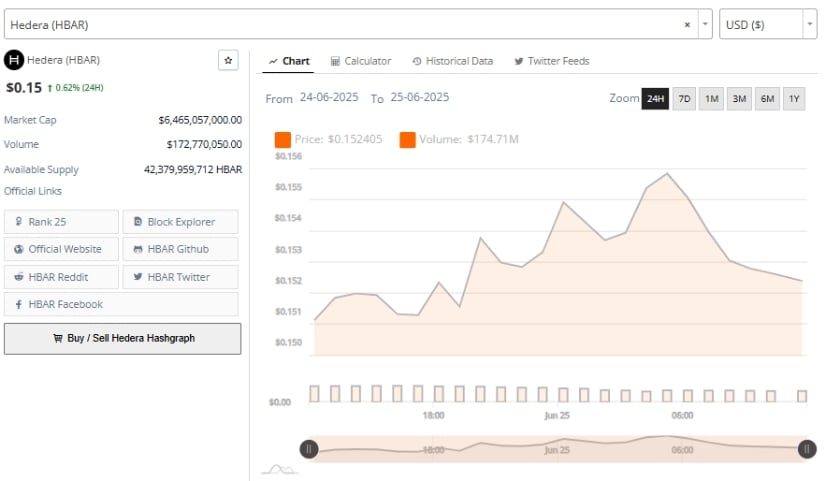Screen dimensions: 825x481
Task: Open the Block Explorer link
Action: [x=180, y=222]
